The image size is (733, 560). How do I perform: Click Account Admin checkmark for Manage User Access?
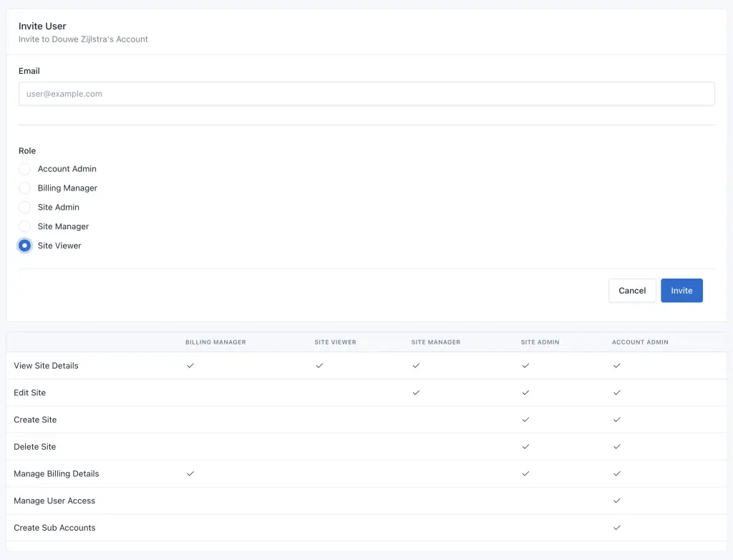pos(617,501)
